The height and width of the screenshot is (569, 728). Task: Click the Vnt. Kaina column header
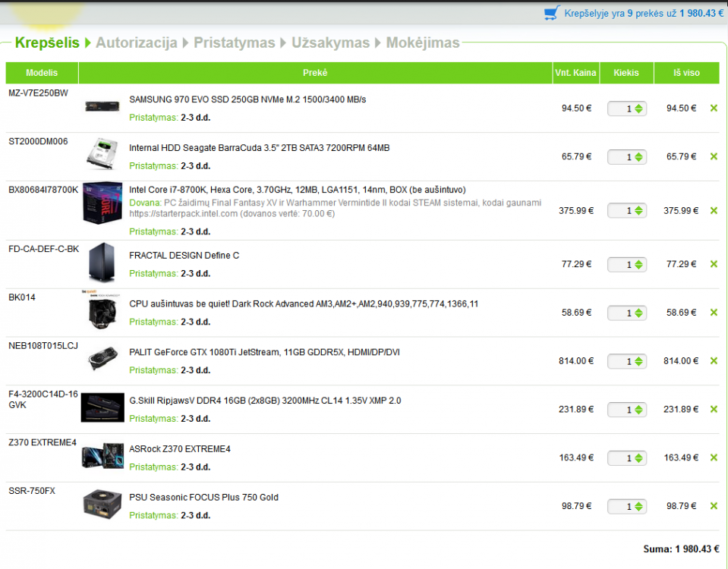(575, 73)
